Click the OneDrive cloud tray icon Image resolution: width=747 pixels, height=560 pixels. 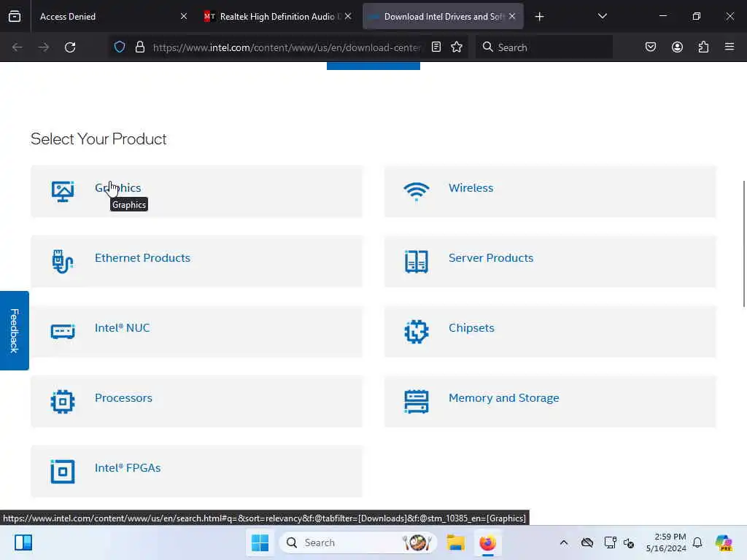point(587,542)
